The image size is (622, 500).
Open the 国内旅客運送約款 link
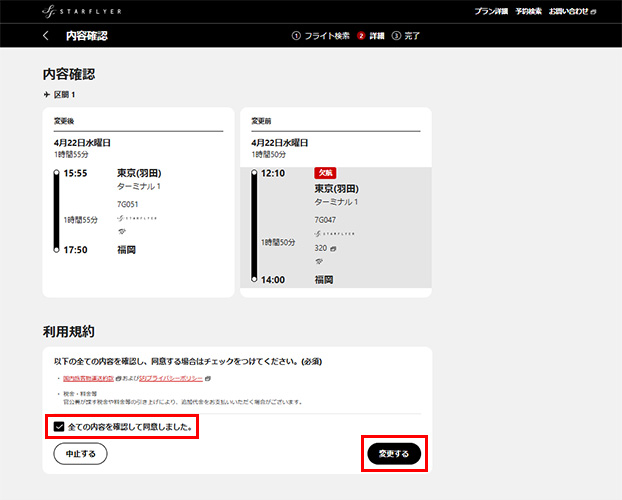[88, 379]
